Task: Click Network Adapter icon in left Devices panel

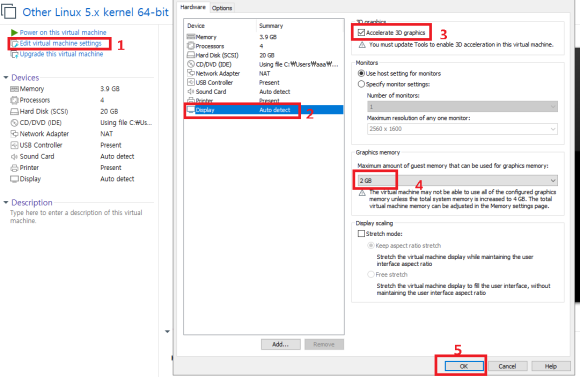Action: [14, 134]
